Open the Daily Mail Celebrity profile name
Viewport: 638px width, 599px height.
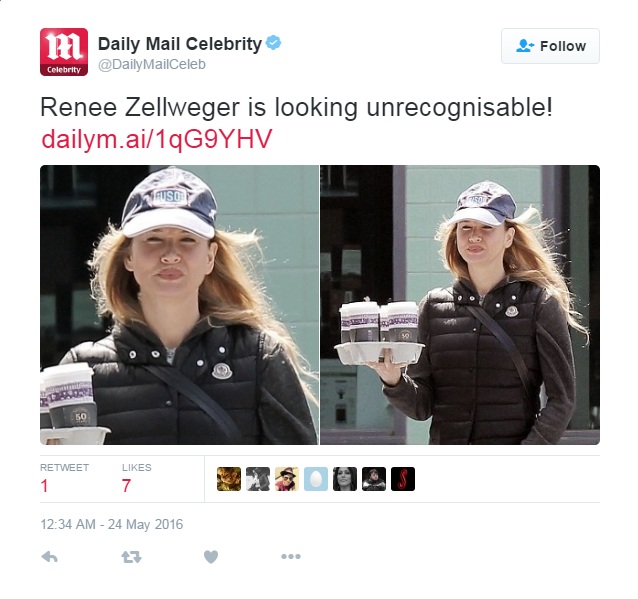point(180,44)
